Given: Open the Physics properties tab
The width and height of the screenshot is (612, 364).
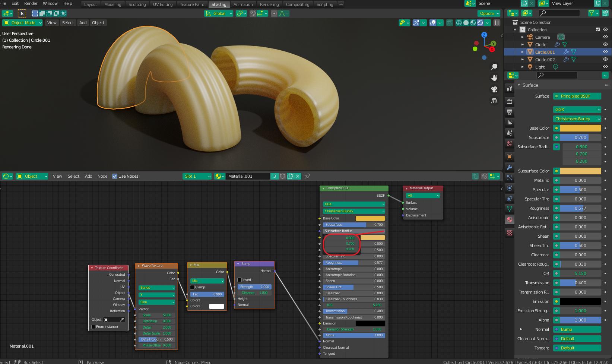Looking at the screenshot, I should (510, 188).
